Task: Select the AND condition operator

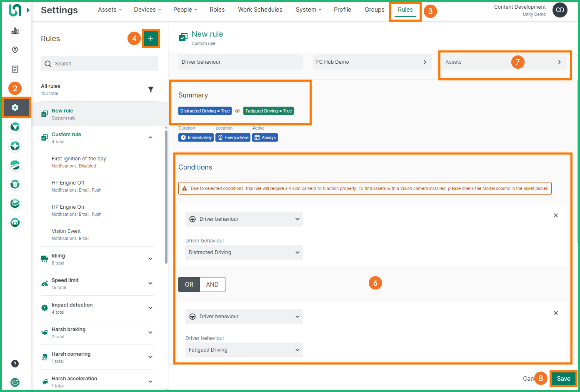Action: tap(212, 285)
